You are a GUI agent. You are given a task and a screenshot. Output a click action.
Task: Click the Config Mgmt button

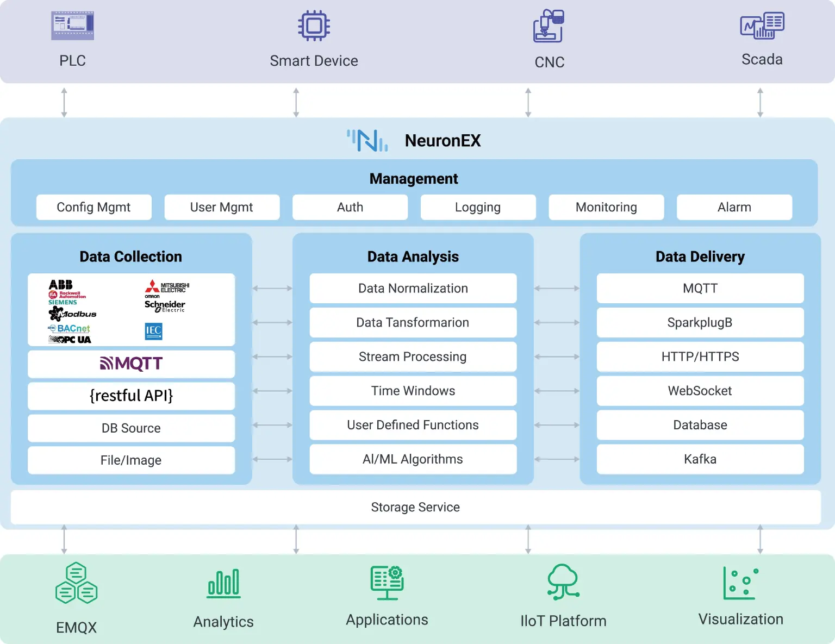pyautogui.click(x=94, y=207)
